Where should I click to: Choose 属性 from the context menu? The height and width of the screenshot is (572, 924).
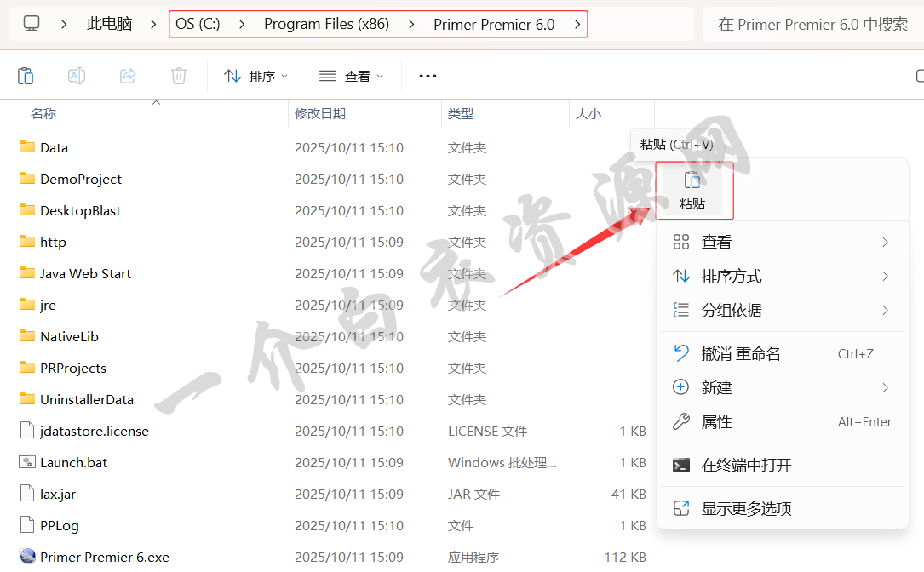coord(716,422)
